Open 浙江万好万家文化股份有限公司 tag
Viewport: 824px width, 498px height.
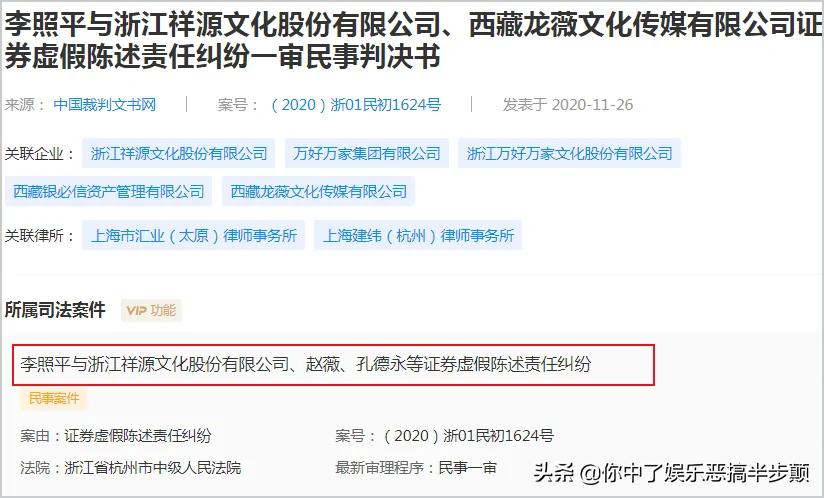[569, 153]
